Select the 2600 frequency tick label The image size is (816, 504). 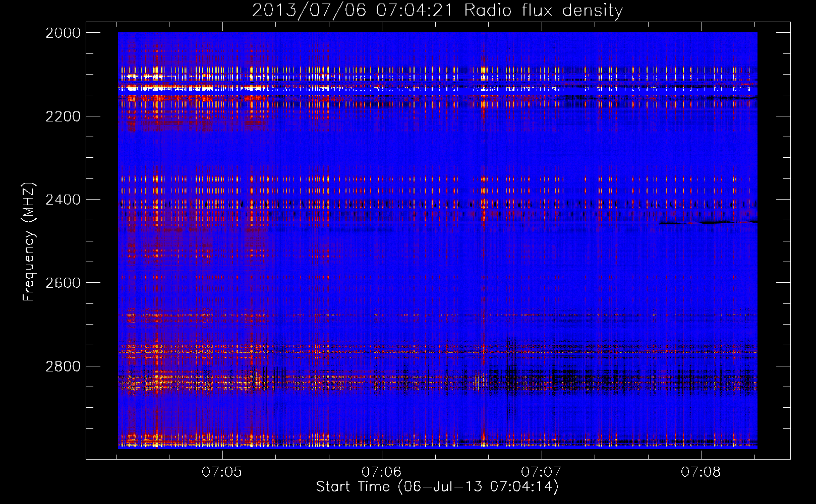point(63,283)
